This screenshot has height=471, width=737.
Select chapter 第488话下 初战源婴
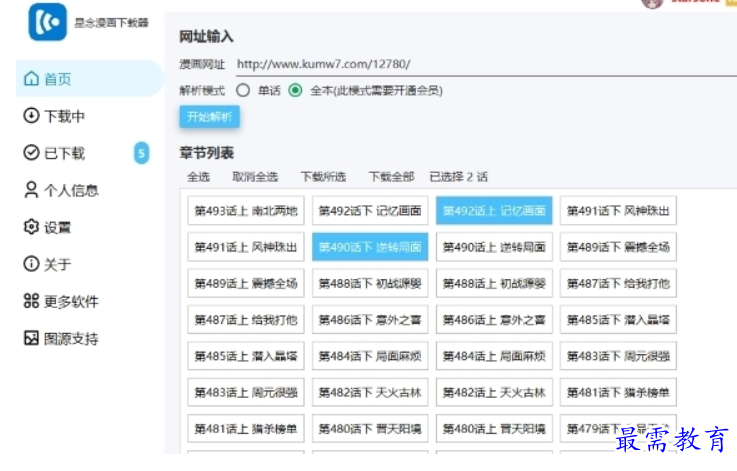pyautogui.click(x=370, y=283)
